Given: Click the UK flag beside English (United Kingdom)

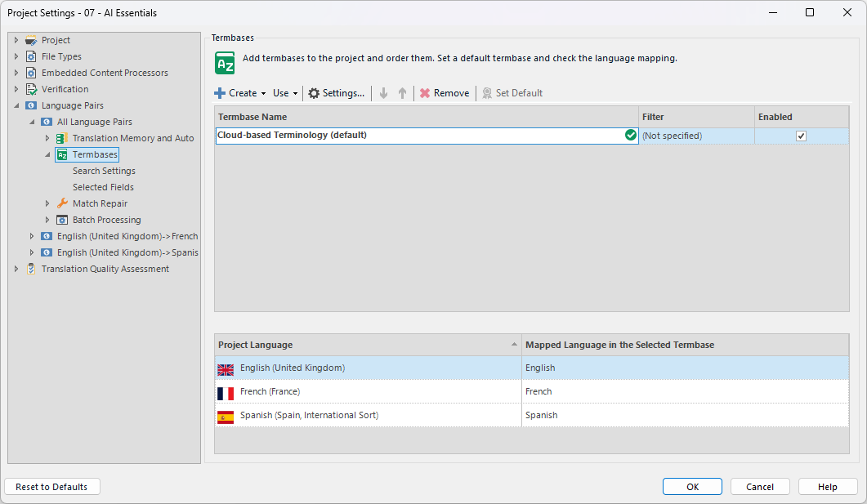Looking at the screenshot, I should [x=226, y=368].
